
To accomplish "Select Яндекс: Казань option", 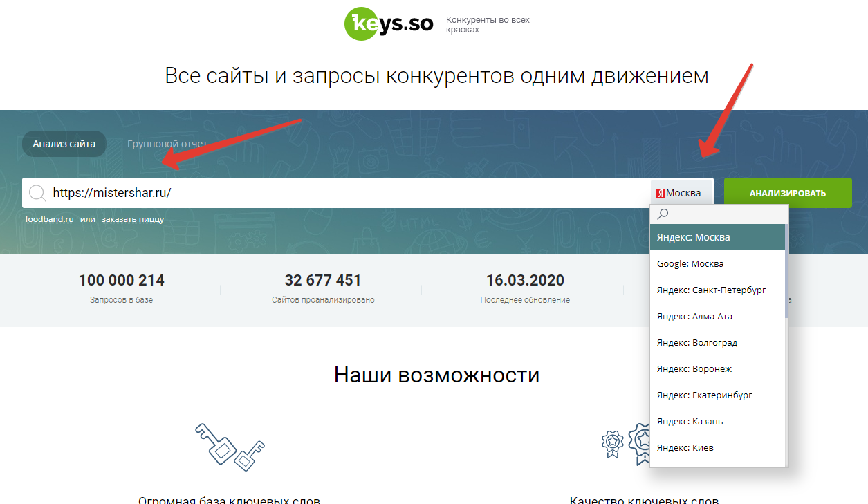I will [x=717, y=421].
